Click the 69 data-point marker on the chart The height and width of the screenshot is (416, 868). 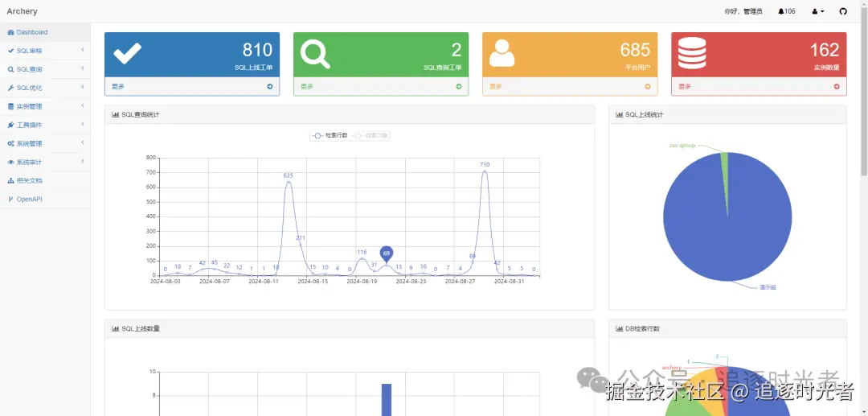(x=387, y=253)
